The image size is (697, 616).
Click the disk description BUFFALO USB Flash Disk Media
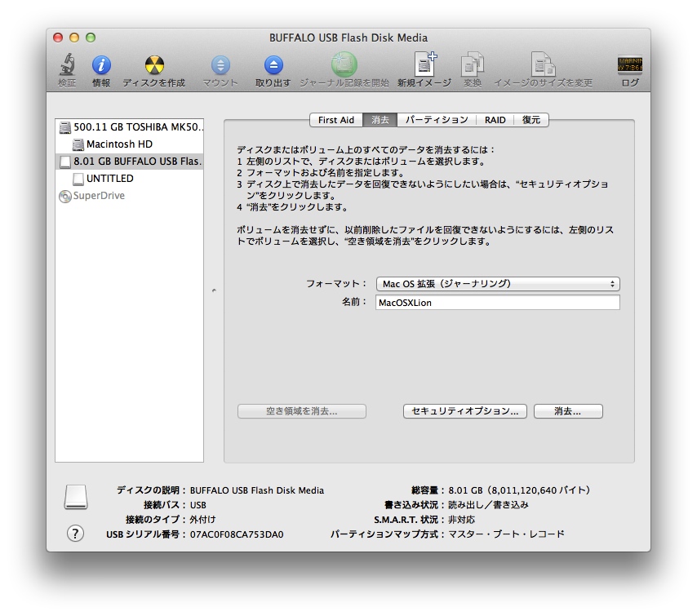click(257, 490)
